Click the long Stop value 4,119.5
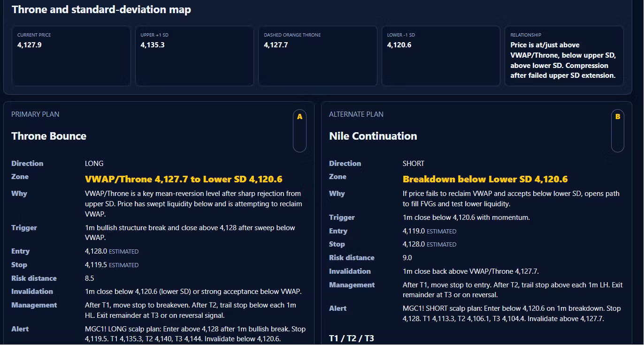 96,265
